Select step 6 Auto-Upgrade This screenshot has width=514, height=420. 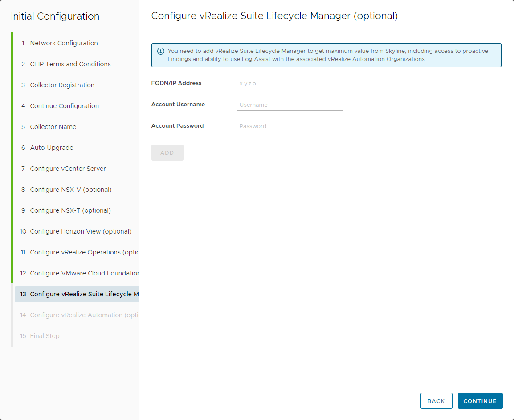[x=48, y=148]
